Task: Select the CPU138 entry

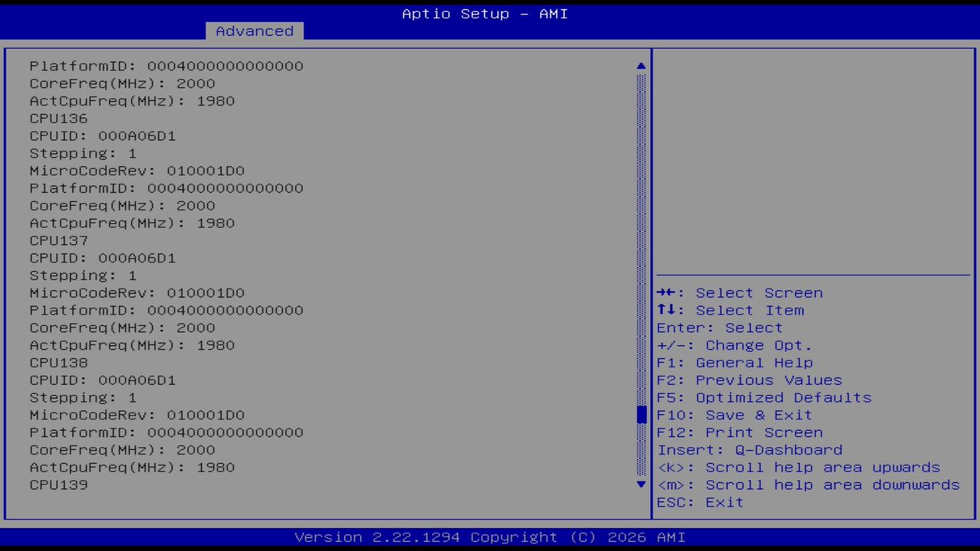Action: 58,362
